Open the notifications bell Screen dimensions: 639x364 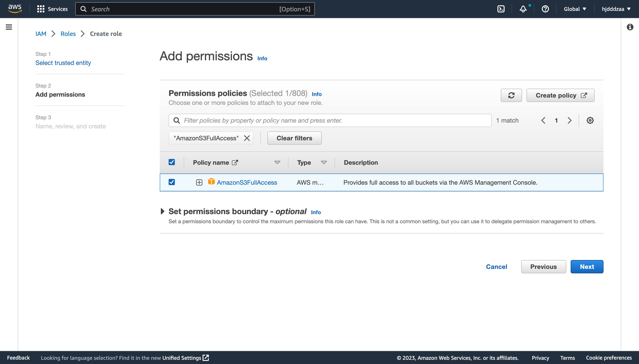(x=523, y=9)
